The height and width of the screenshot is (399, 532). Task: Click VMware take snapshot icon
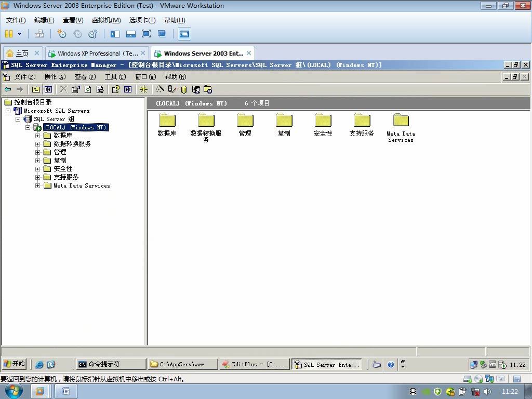[x=62, y=34]
